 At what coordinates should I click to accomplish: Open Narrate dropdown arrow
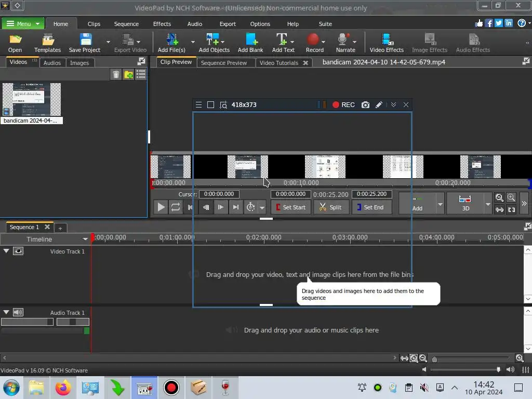click(x=354, y=42)
